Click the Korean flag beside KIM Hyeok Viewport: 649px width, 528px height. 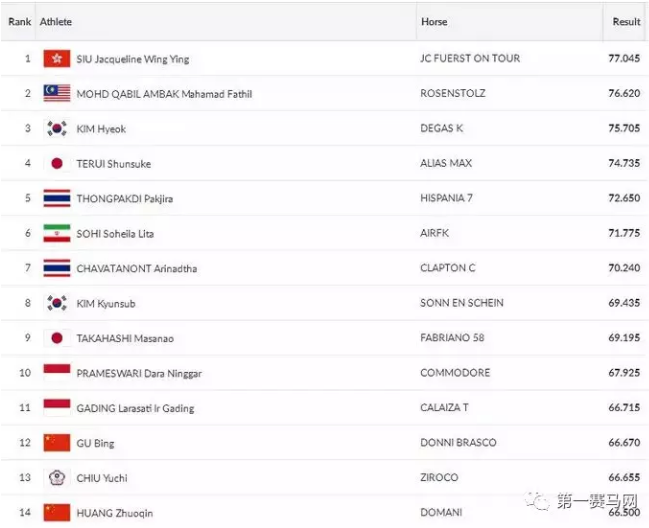coord(56,129)
